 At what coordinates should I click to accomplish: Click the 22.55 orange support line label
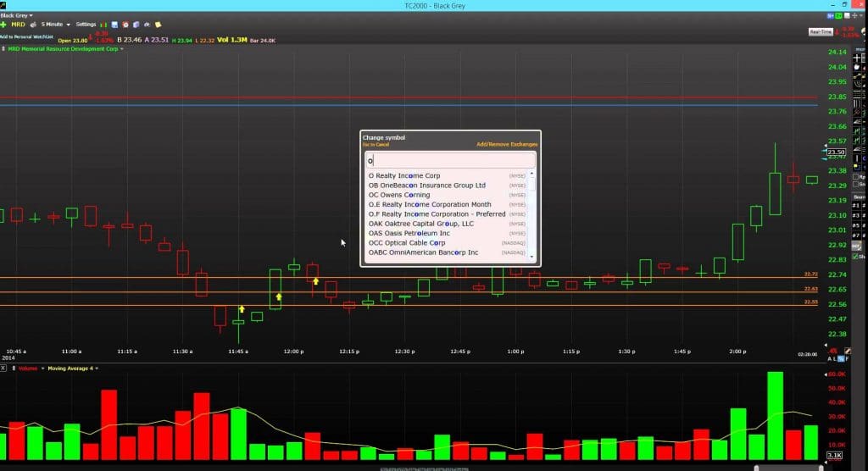(811, 302)
